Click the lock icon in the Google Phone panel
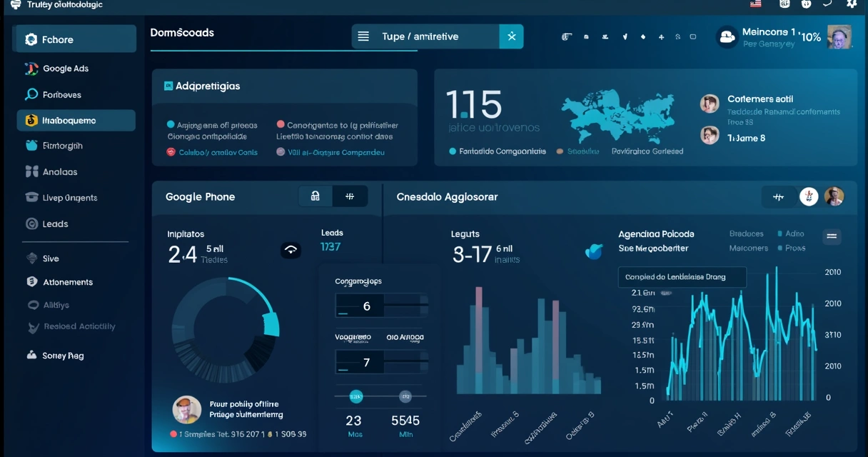The image size is (868, 457). [316, 196]
